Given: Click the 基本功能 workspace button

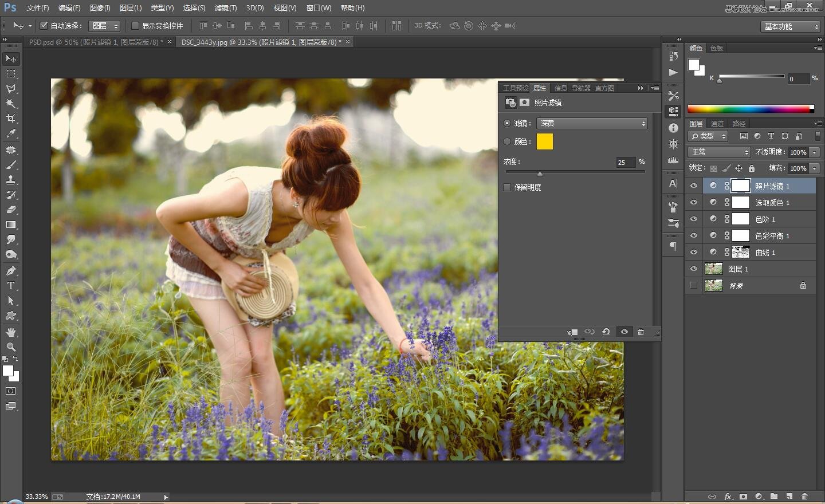Looking at the screenshot, I should [x=789, y=26].
